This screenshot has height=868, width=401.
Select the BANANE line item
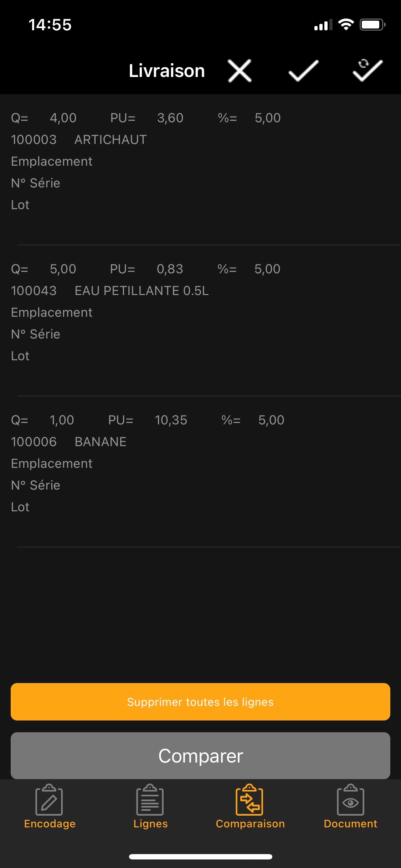101,442
